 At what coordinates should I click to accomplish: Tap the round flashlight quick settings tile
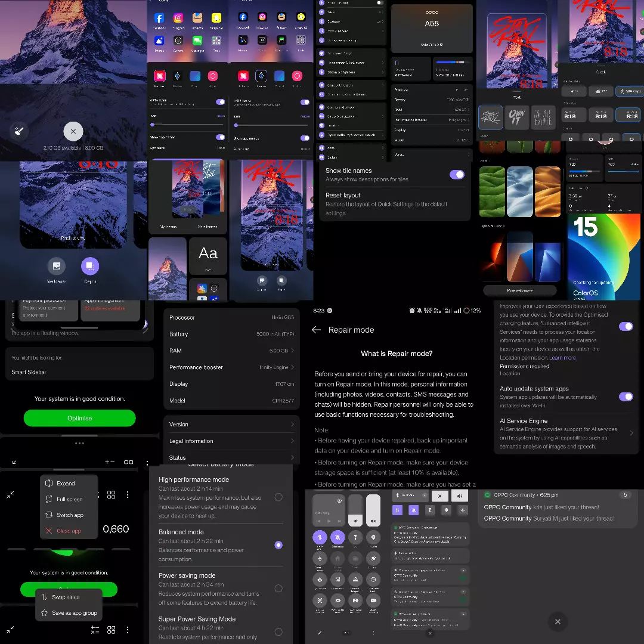pos(355,537)
